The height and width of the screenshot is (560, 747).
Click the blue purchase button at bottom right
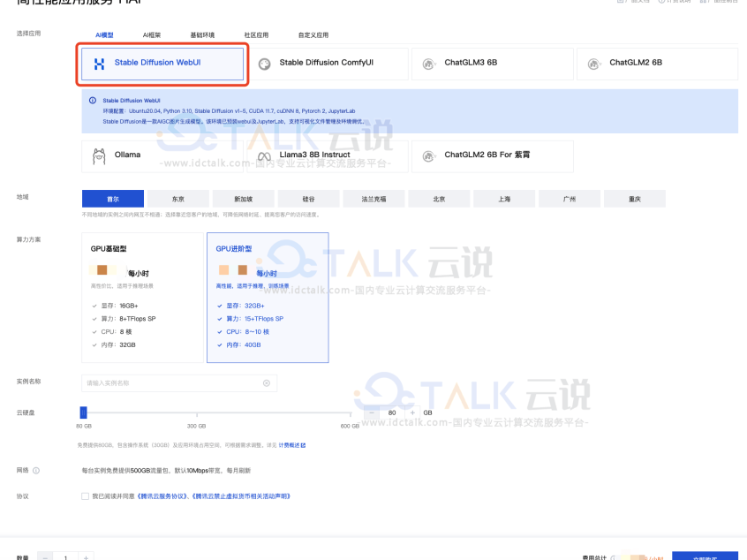click(705, 556)
